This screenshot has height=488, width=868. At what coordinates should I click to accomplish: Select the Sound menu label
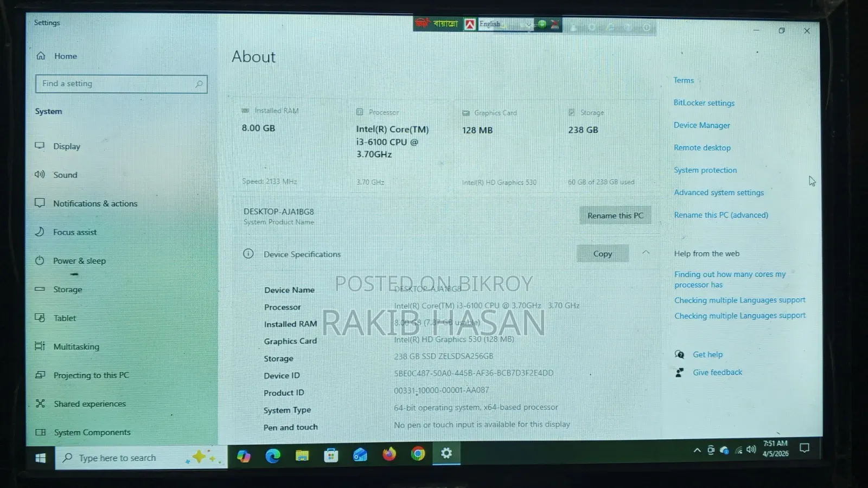(x=65, y=175)
